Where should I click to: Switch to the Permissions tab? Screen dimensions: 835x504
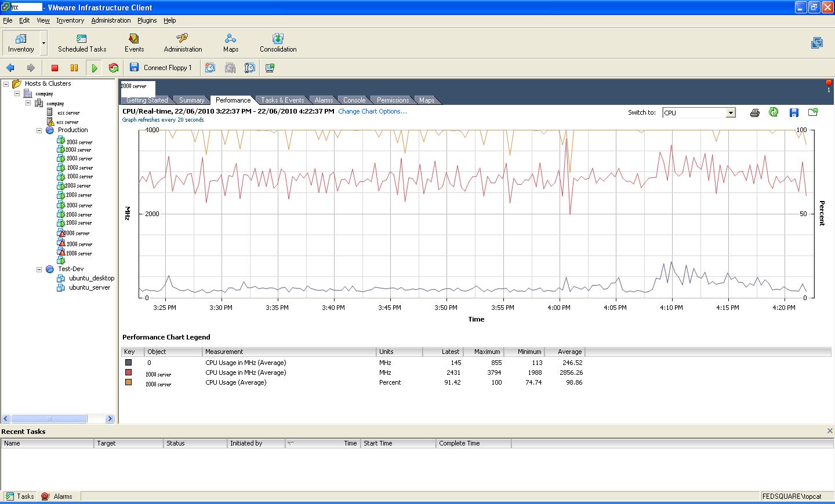point(393,100)
